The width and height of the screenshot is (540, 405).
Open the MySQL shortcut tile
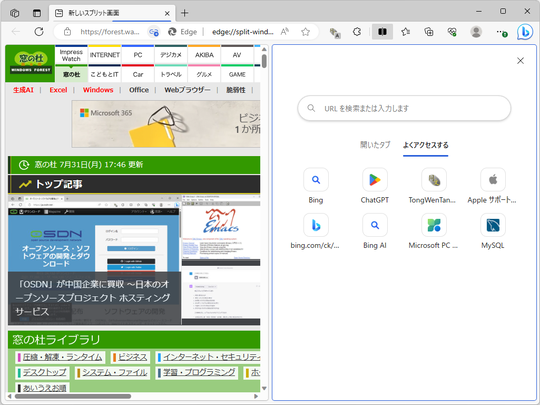[493, 231]
